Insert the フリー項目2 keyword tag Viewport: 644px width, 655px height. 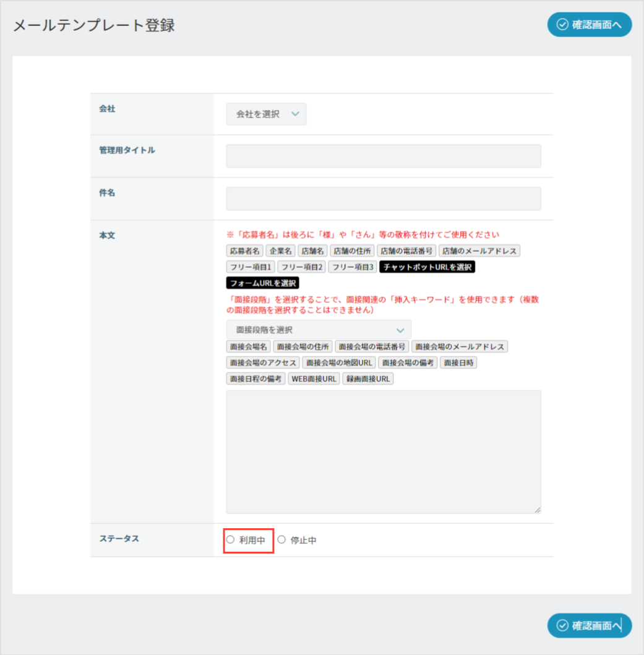click(301, 267)
